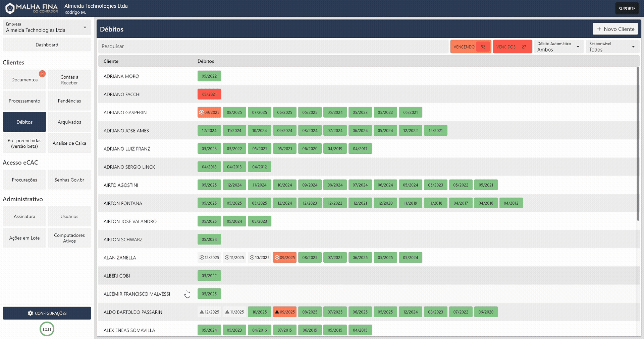Click the Novo Cliente button
644x339 pixels.
pos(615,29)
